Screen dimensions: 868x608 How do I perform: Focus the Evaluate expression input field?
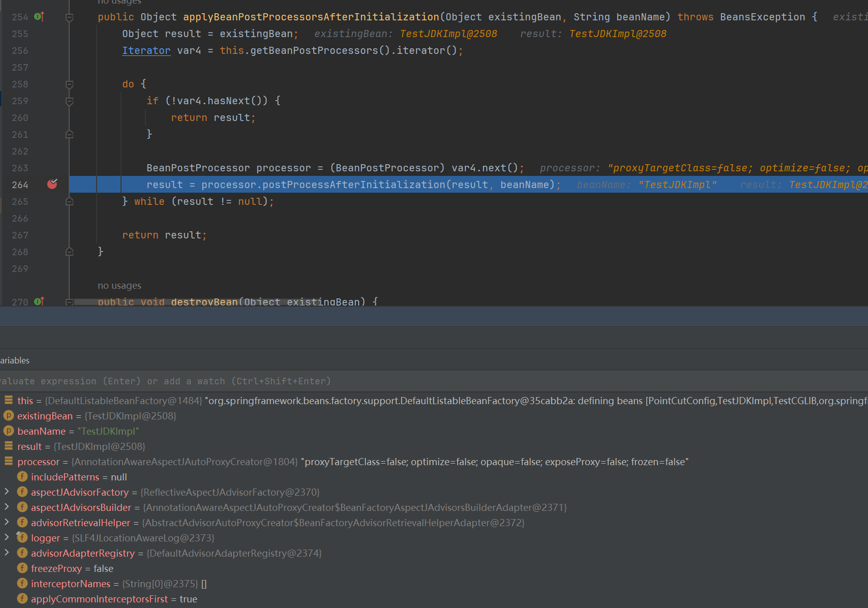click(x=434, y=381)
